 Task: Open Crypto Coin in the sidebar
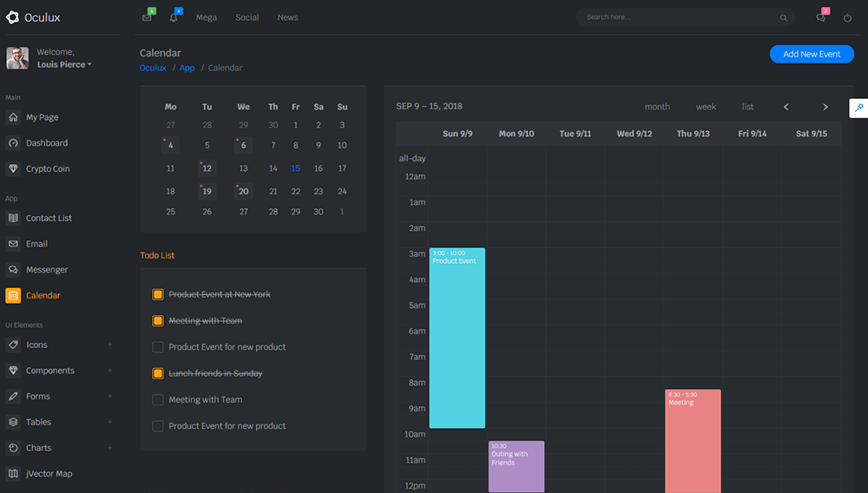tap(48, 168)
